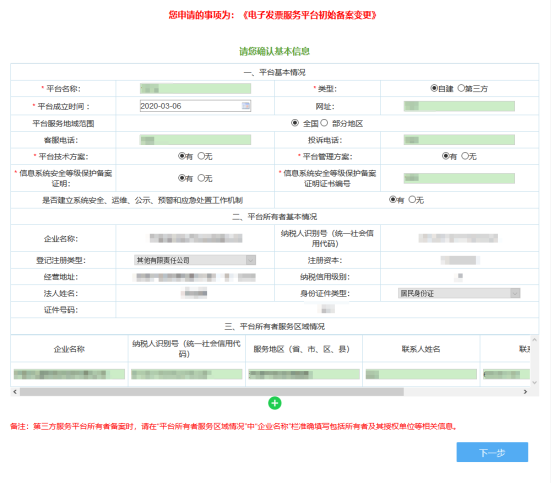The height and width of the screenshot is (483, 554).
Task: Select 自建 as the platform type
Action: pos(434,88)
